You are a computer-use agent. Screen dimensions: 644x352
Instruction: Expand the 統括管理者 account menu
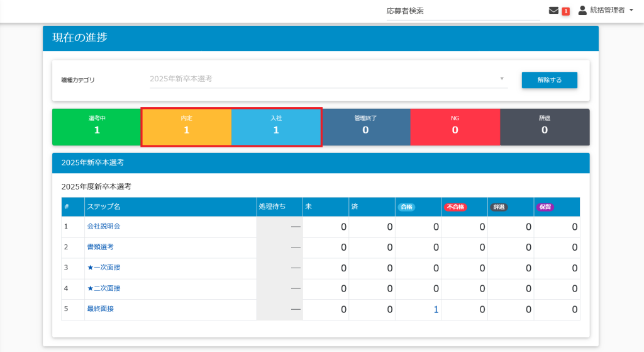(607, 10)
